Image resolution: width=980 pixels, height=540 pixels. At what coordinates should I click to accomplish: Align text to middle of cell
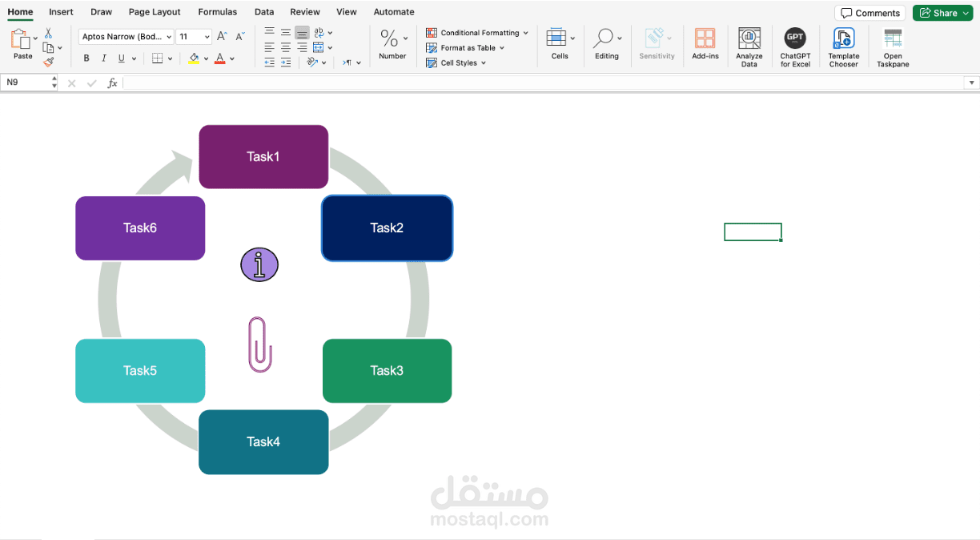pos(286,33)
